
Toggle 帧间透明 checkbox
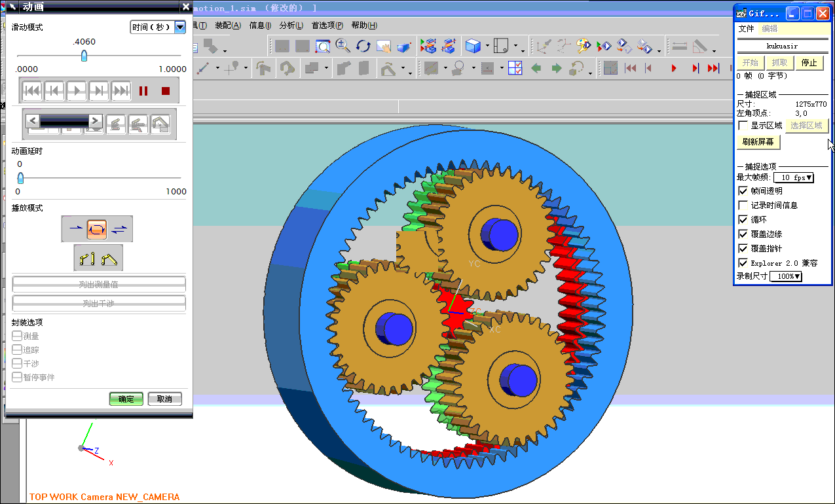[x=743, y=190]
